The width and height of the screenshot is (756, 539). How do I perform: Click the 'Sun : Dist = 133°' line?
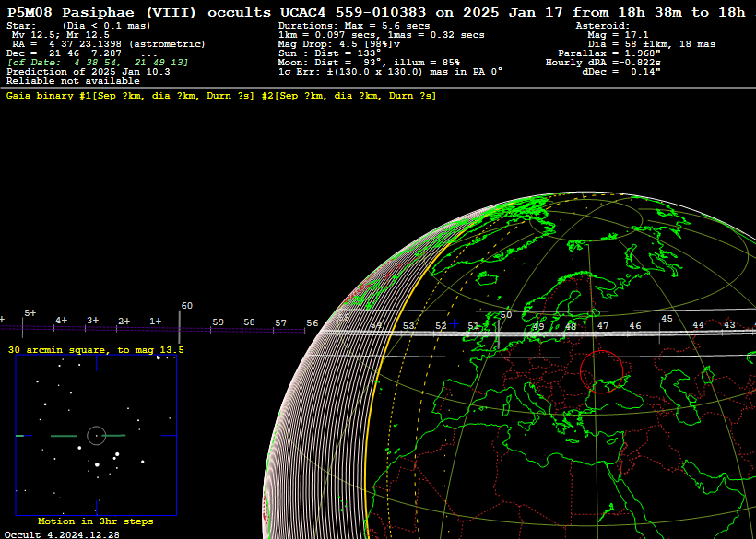pyautogui.click(x=330, y=53)
